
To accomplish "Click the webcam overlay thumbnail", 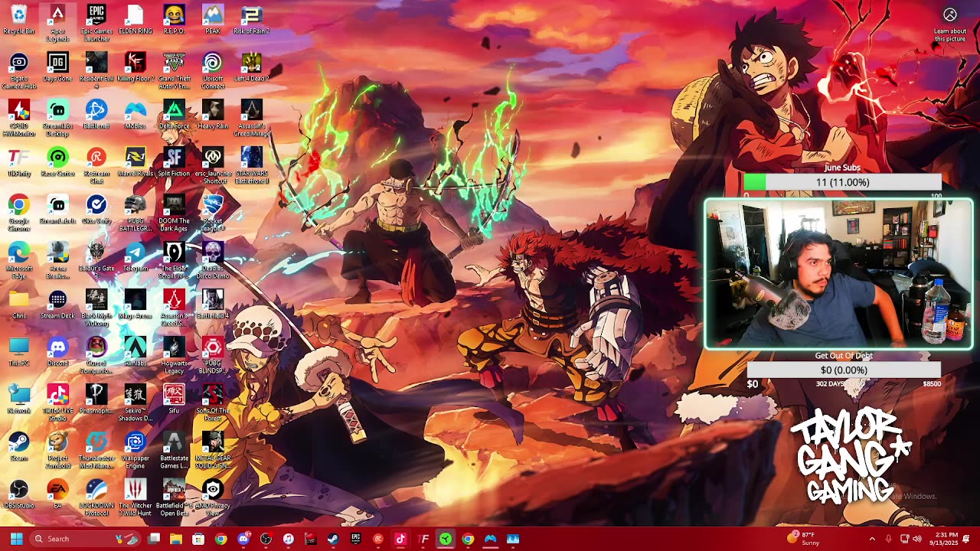I will click(x=839, y=274).
